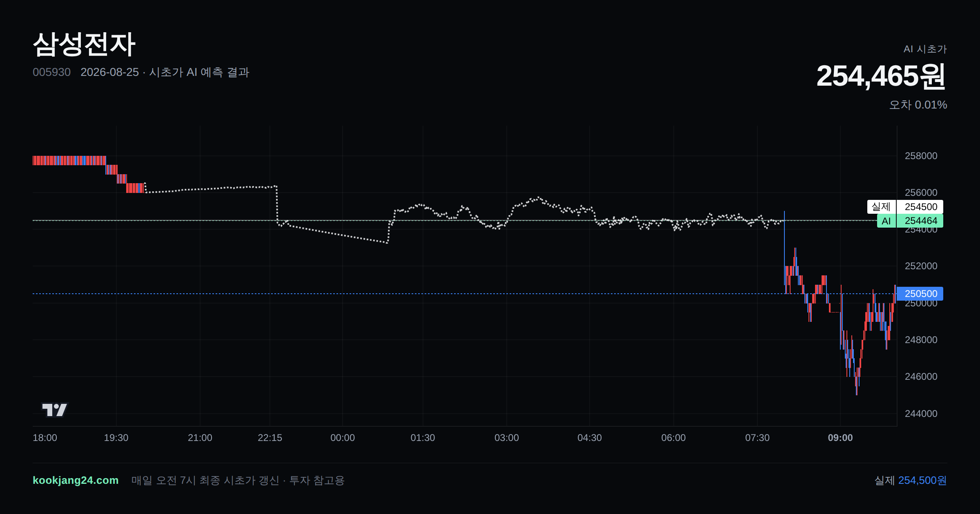Click the 04:30 time axis label
This screenshot has height=514, width=980.
click(590, 438)
